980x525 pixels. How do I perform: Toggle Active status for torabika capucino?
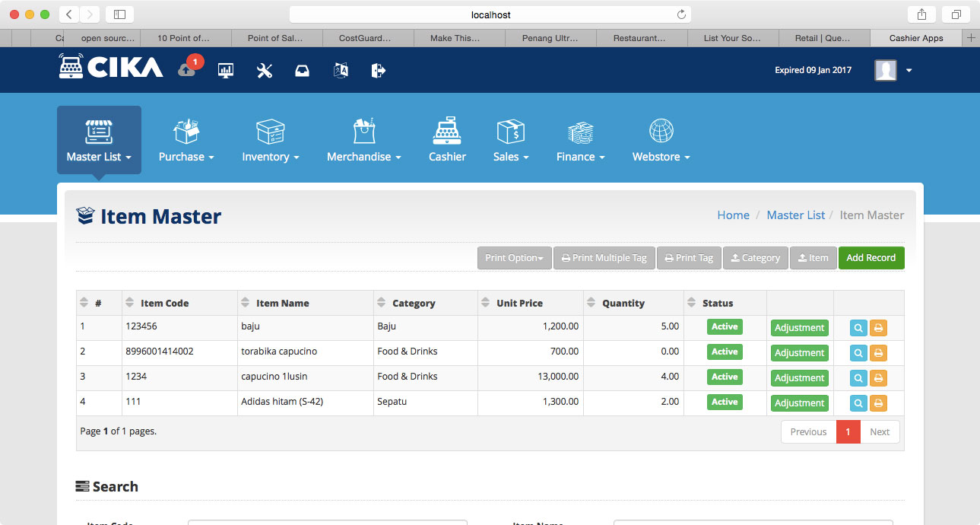[725, 352]
